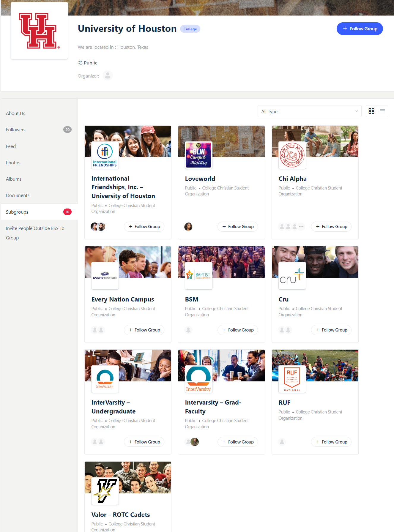
Task: Open Chi Alpha Christian Fellowship logo
Action: coord(292,155)
